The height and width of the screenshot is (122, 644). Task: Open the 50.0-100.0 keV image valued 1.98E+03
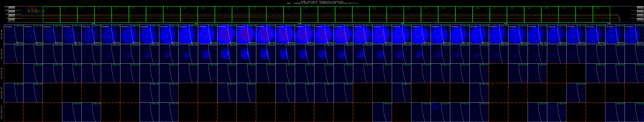click(x=91, y=112)
